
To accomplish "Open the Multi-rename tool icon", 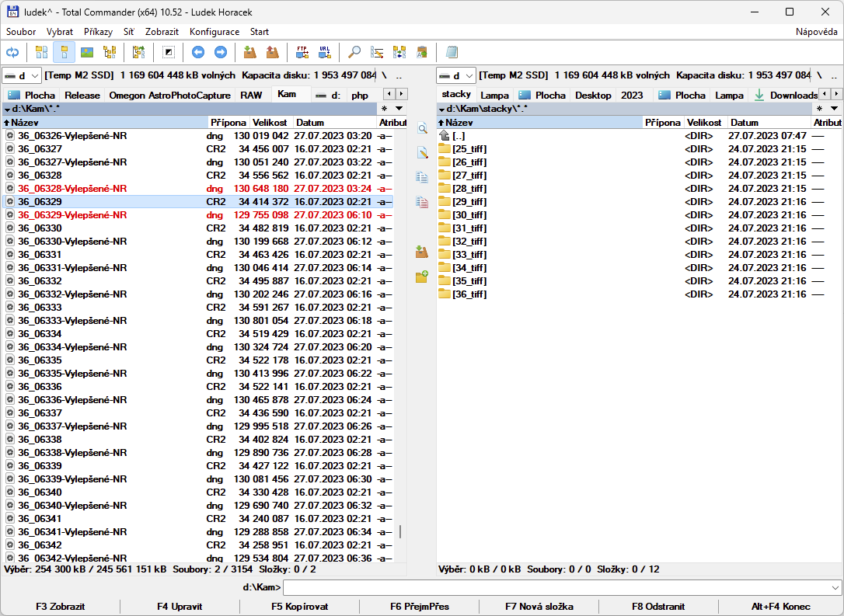I will pyautogui.click(x=377, y=52).
